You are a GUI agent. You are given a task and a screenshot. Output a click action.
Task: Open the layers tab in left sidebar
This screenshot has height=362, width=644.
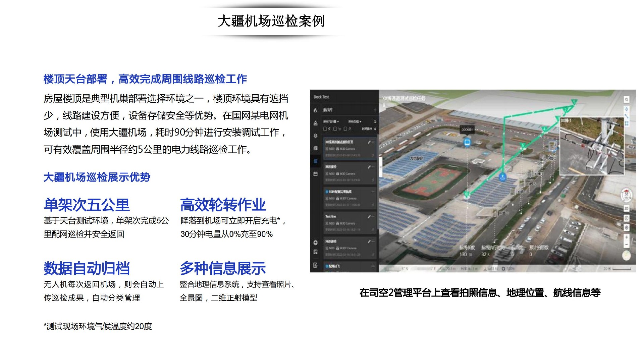click(315, 136)
